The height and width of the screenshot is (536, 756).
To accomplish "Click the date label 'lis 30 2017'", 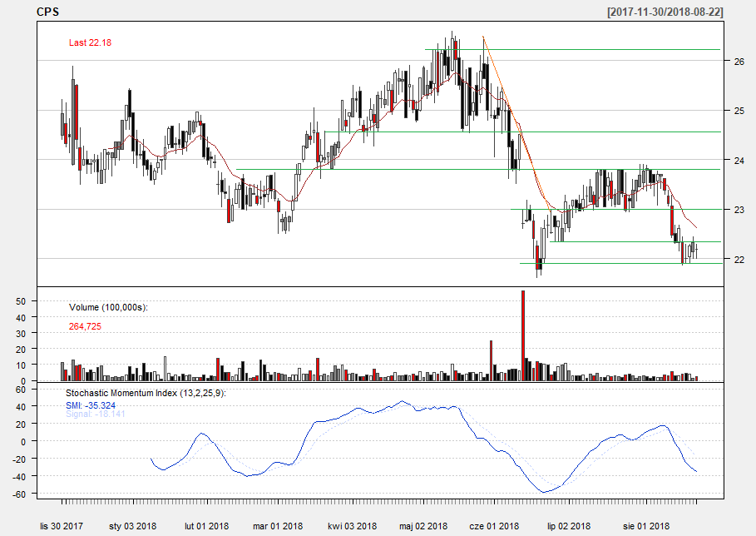I will (62, 526).
